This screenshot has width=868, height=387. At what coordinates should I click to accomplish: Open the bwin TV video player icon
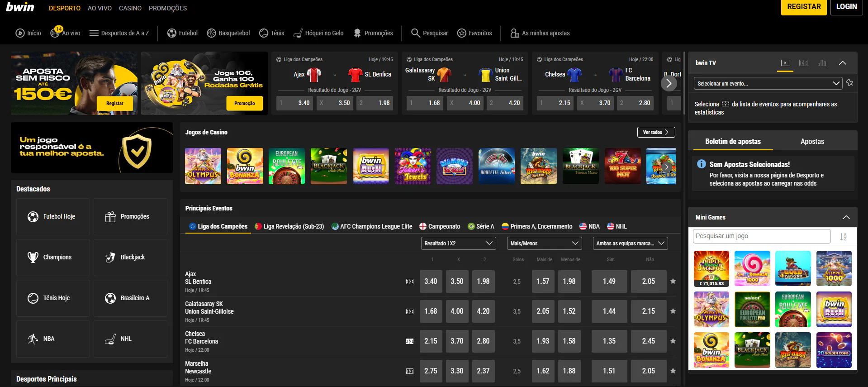tap(785, 63)
